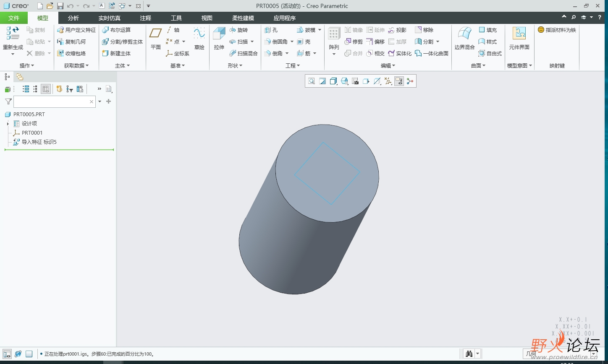Click the model tree search input field
608x364 pixels.
click(55, 101)
